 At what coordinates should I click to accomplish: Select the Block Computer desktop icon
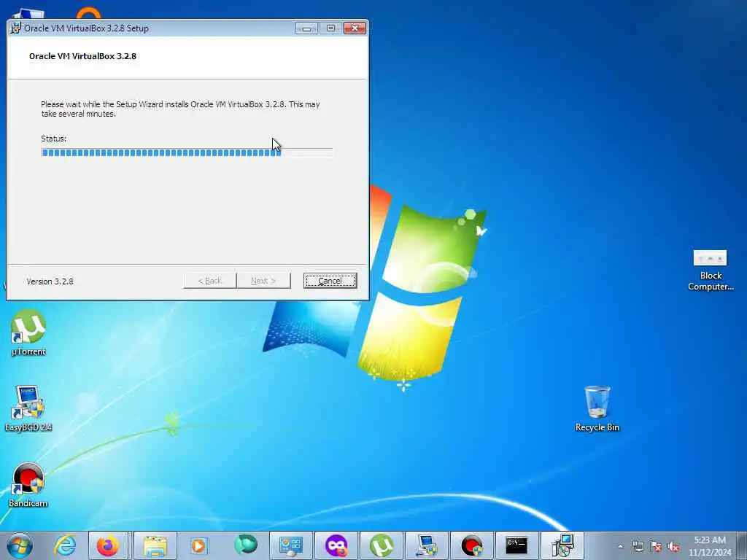(711, 270)
